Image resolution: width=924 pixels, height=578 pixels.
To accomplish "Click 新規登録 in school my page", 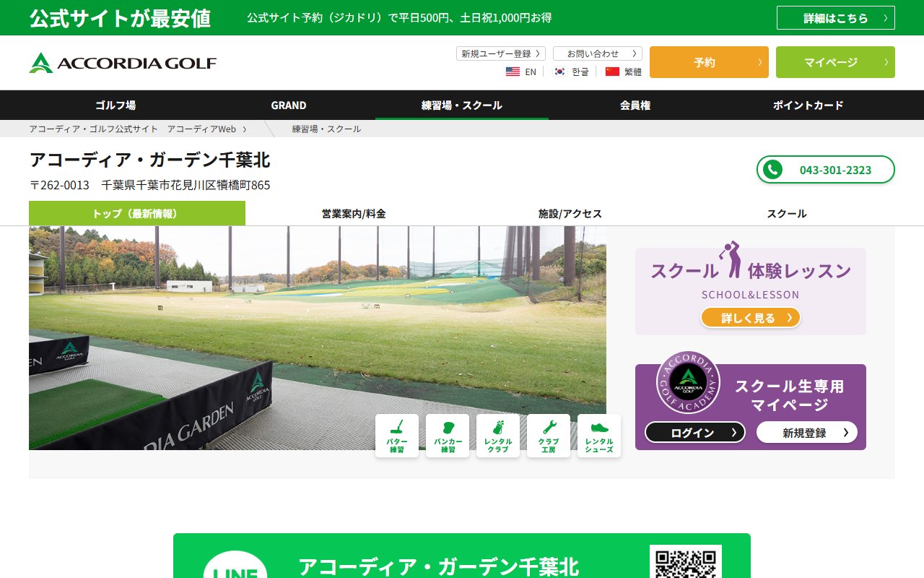I will (x=807, y=432).
